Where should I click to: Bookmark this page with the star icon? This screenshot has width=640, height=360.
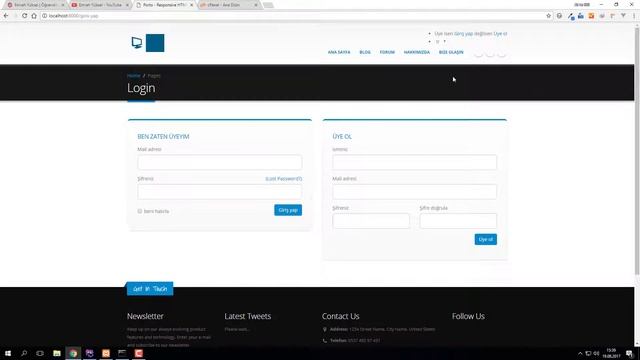click(x=548, y=16)
